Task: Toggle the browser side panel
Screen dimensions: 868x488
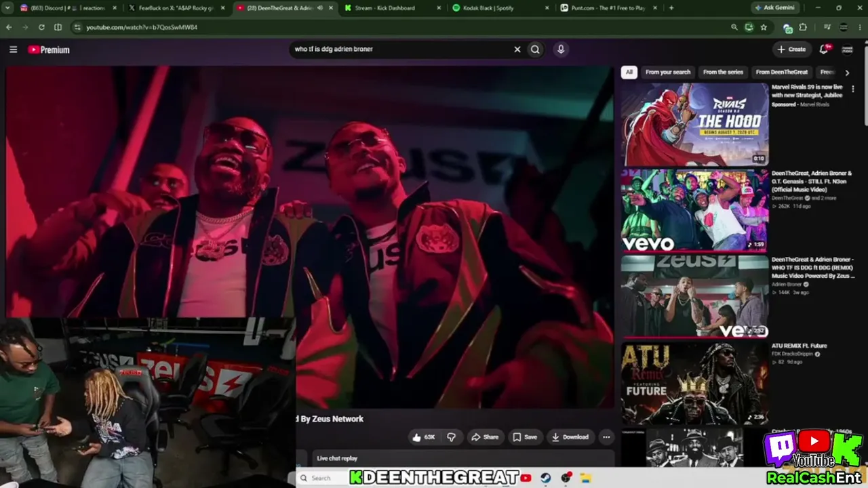Action: (x=58, y=27)
